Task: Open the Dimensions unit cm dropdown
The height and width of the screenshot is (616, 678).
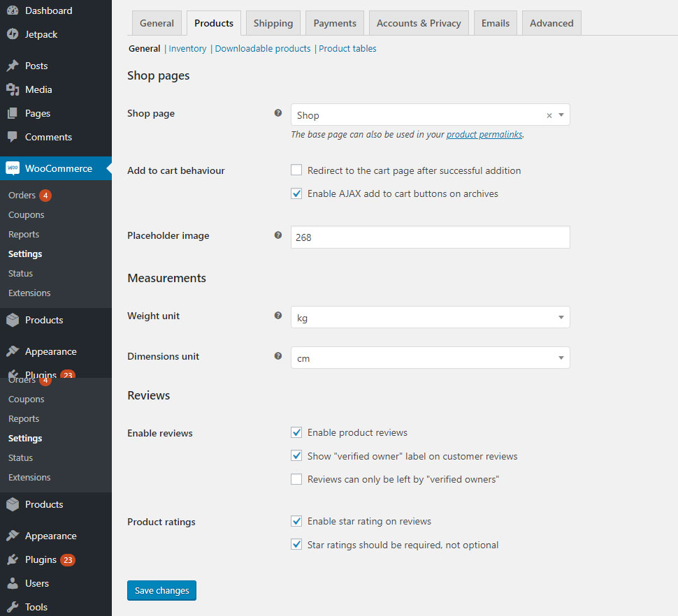Action: 431,358
